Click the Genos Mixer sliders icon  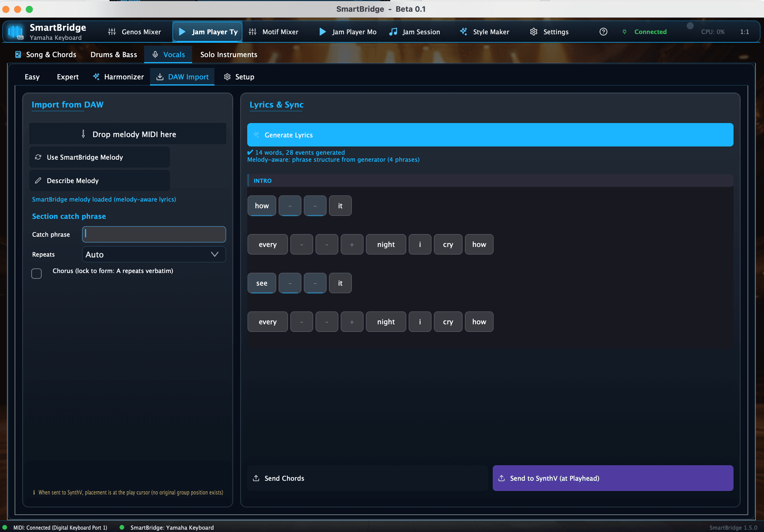(112, 32)
